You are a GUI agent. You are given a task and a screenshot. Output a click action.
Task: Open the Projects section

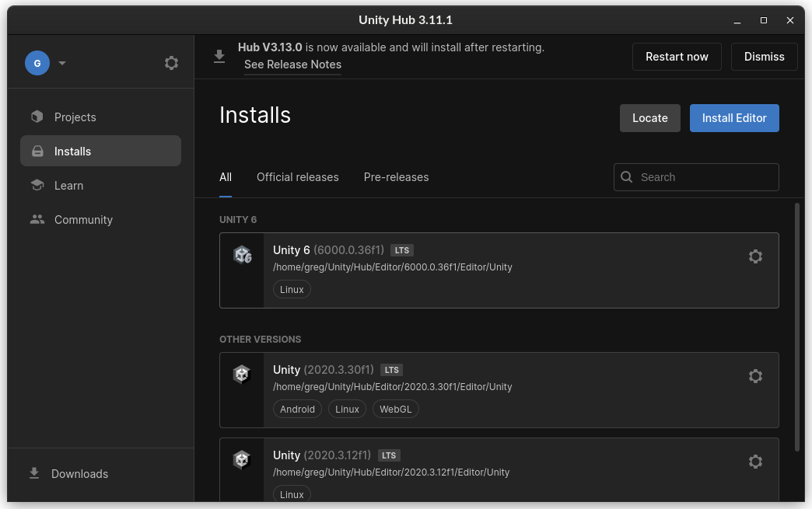75,117
